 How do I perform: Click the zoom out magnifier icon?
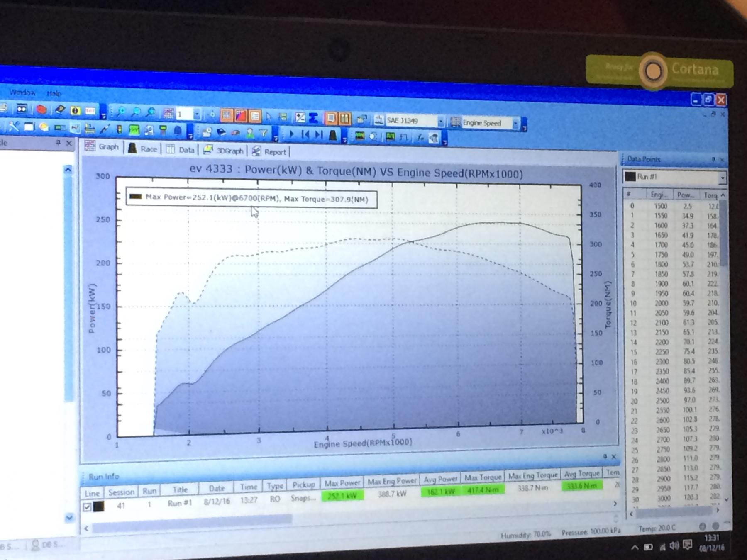(136, 112)
